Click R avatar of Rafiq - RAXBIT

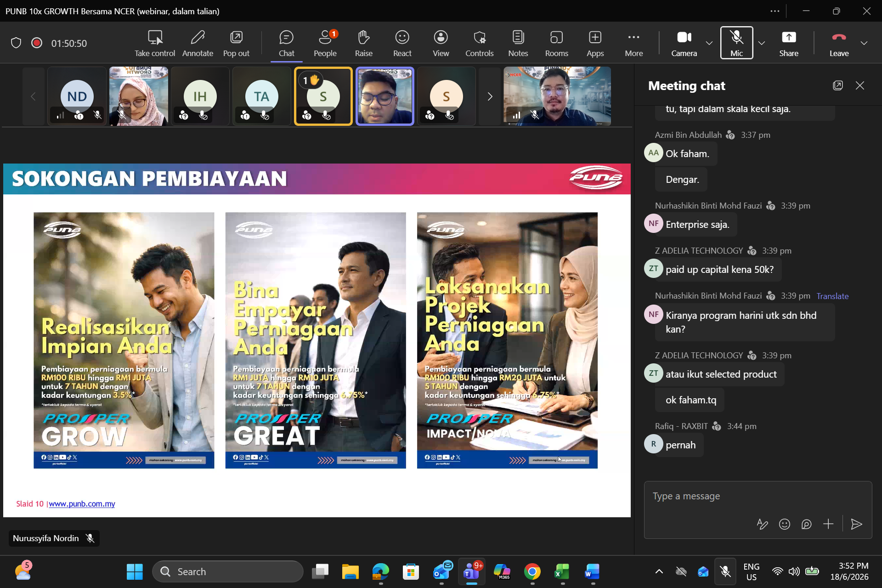coord(653,444)
